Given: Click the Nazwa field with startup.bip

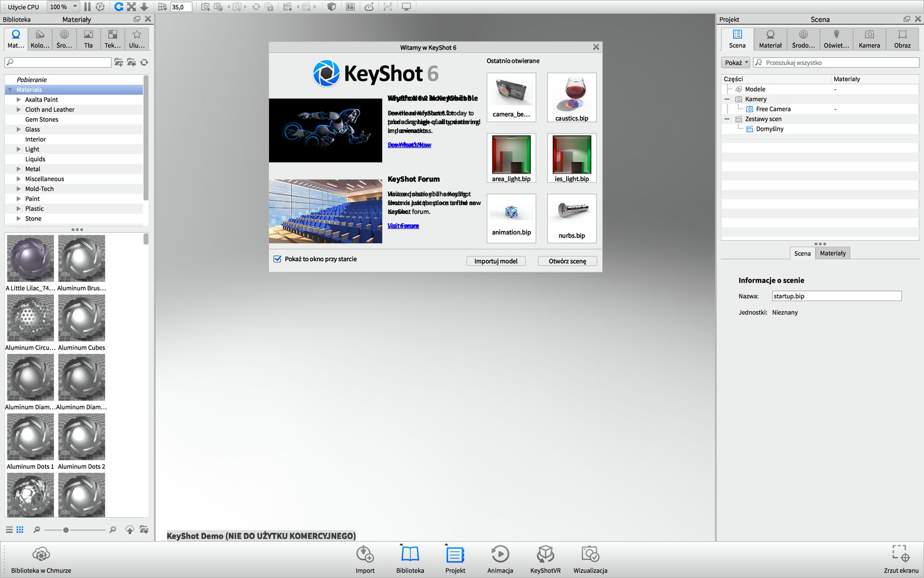Looking at the screenshot, I should click(x=836, y=296).
